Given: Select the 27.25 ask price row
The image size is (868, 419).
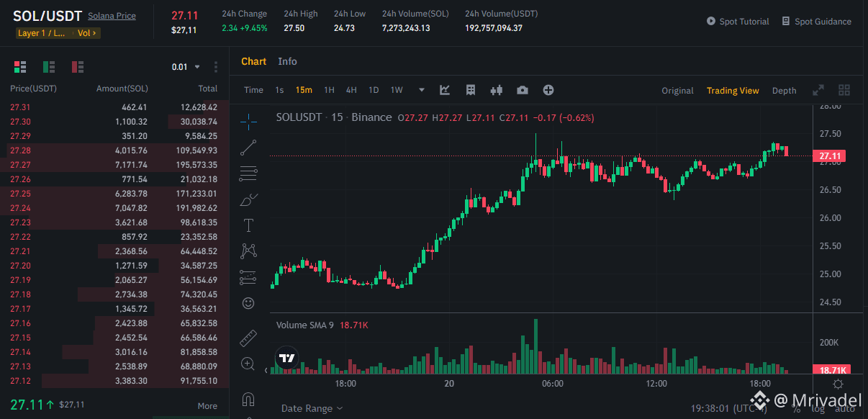Looking at the screenshot, I should [114, 194].
